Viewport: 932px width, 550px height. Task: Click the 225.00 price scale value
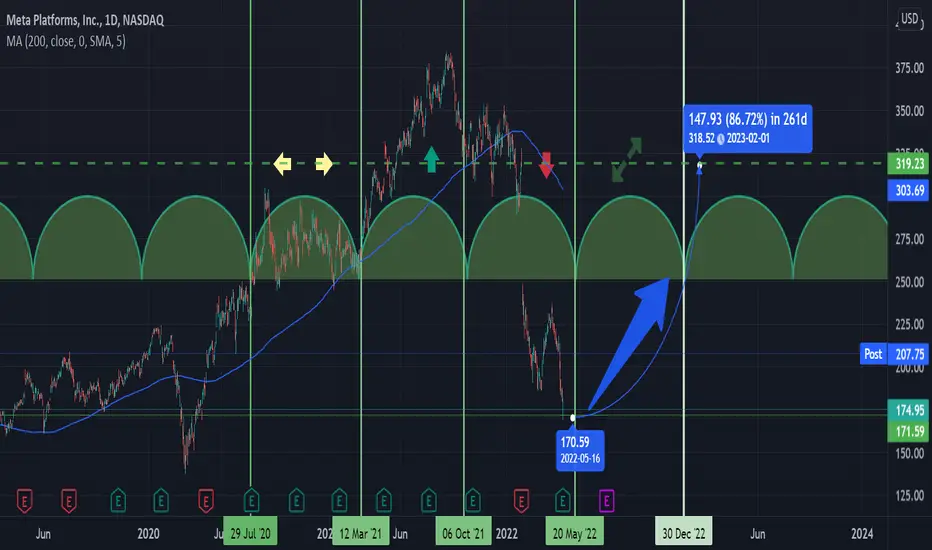[909, 324]
